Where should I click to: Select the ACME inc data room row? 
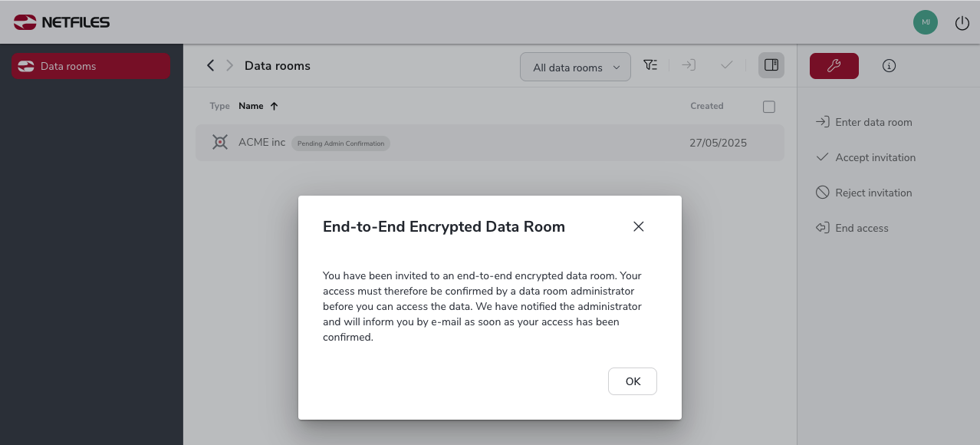[x=489, y=143]
